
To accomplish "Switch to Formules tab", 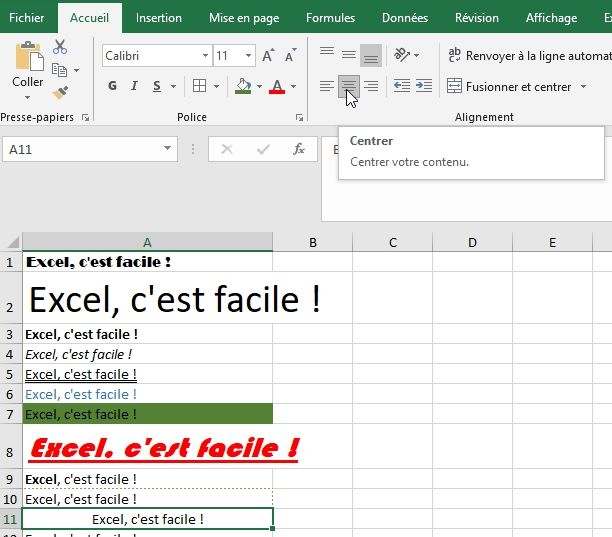I will click(330, 18).
